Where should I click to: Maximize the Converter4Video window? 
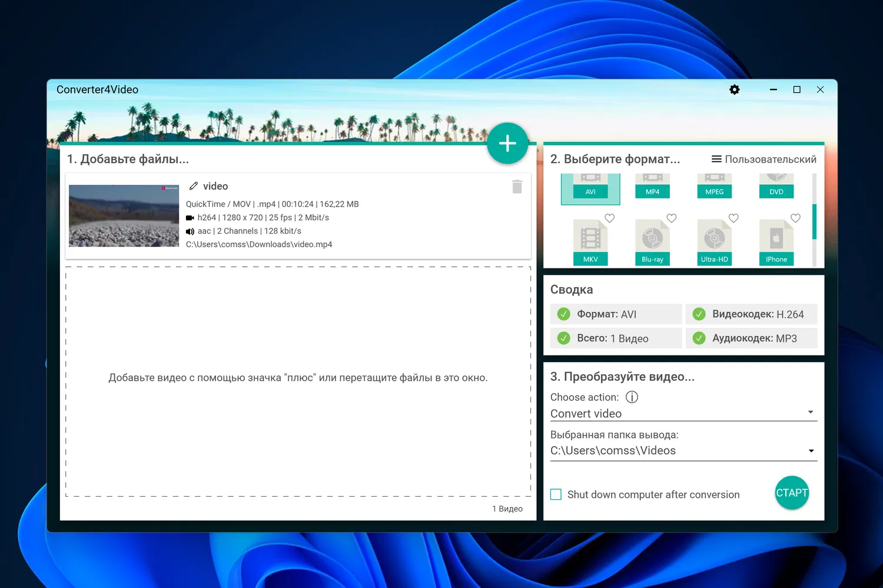click(797, 89)
